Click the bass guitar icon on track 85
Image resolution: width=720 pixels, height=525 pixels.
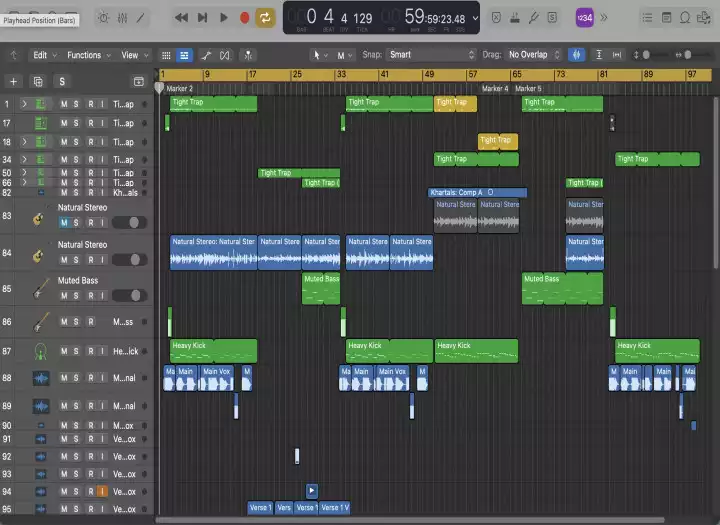click(40, 289)
